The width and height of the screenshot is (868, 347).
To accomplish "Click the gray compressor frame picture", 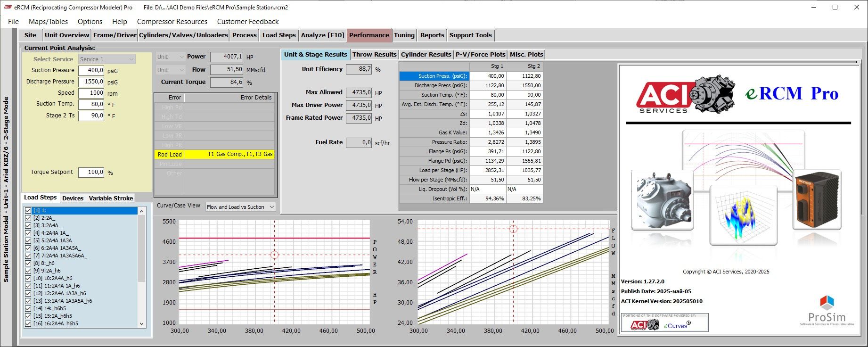I will [x=662, y=200].
